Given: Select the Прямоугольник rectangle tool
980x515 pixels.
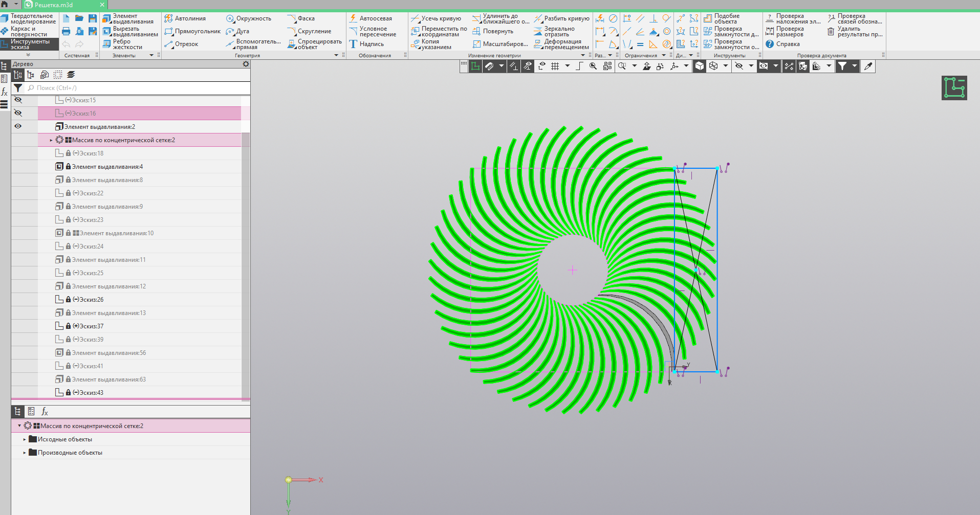Looking at the screenshot, I should [x=192, y=31].
